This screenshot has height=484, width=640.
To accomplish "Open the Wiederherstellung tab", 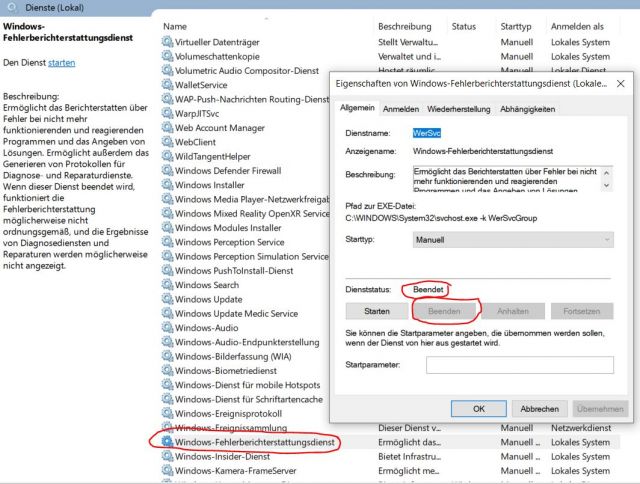I will [x=459, y=109].
